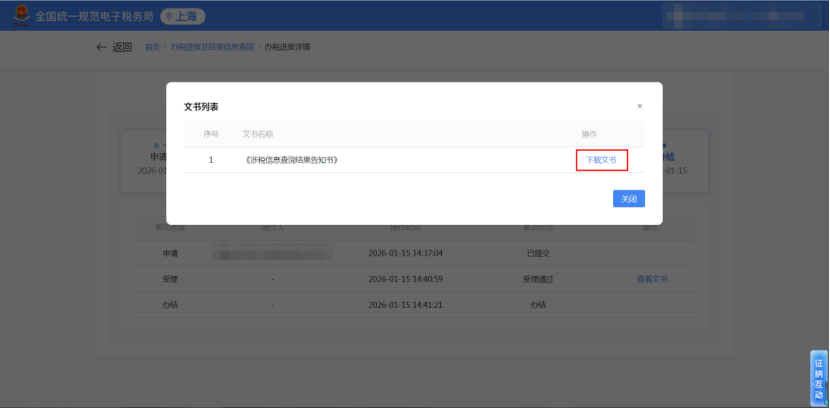
Task: Click the 序号 column header
Action: pyautogui.click(x=211, y=134)
